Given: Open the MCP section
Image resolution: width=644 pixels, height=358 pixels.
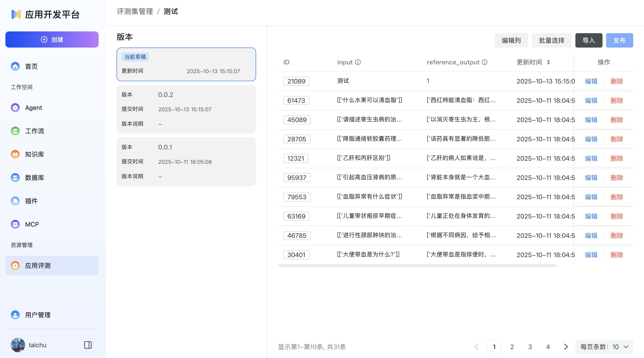Looking at the screenshot, I should pyautogui.click(x=32, y=224).
